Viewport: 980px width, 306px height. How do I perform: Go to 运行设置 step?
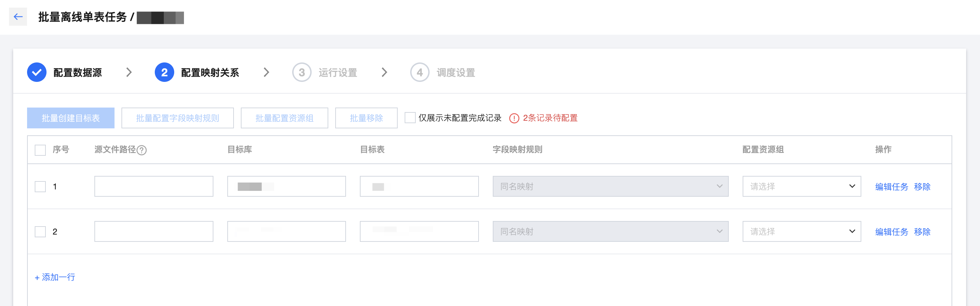coord(337,73)
